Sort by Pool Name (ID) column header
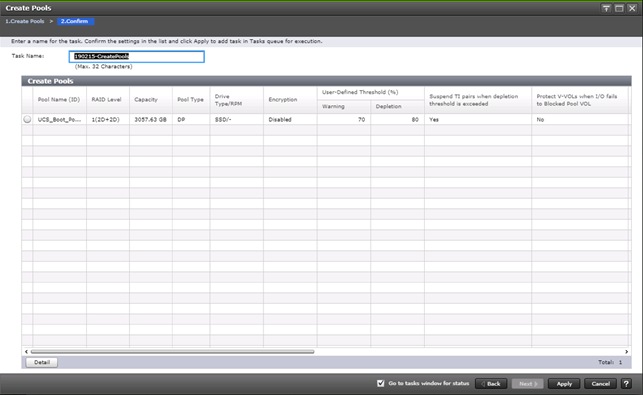643x395 pixels. click(x=59, y=100)
